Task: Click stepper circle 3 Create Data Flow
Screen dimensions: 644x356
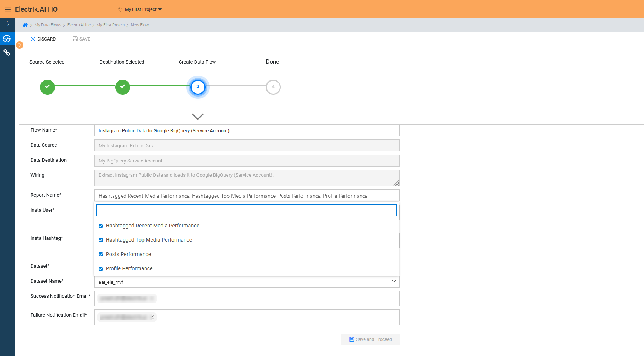Action: point(198,87)
